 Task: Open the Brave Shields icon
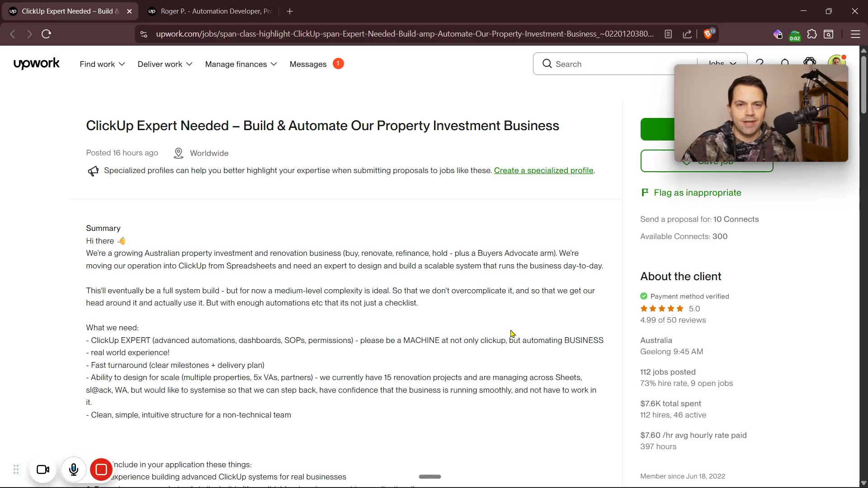pyautogui.click(x=708, y=34)
